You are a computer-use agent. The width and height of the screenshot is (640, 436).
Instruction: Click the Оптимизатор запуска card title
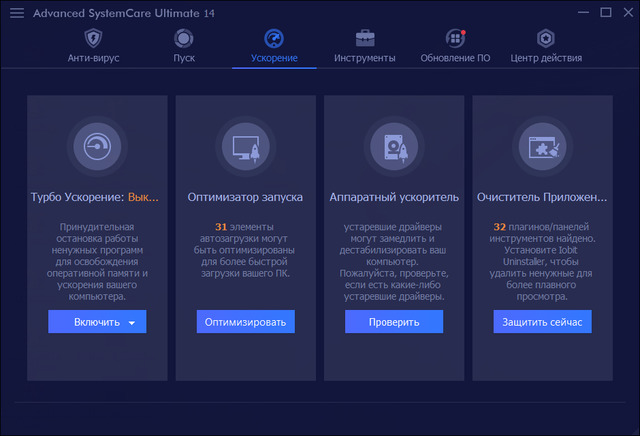245,197
